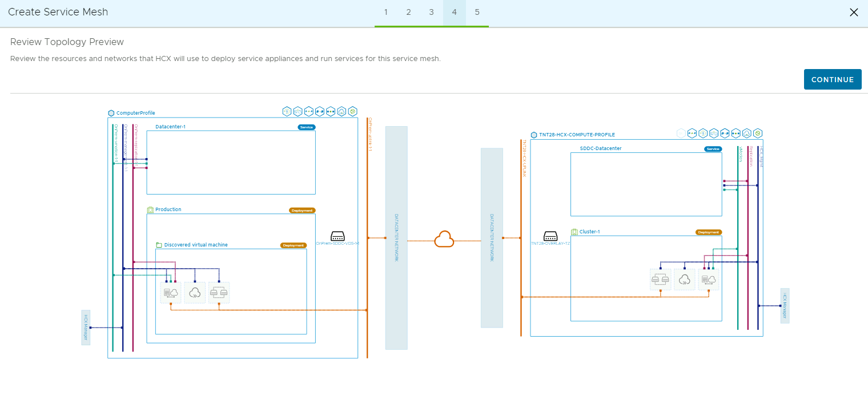Image resolution: width=868 pixels, height=396 pixels.
Task: Click the Cluster-1 label
Action: (590, 232)
